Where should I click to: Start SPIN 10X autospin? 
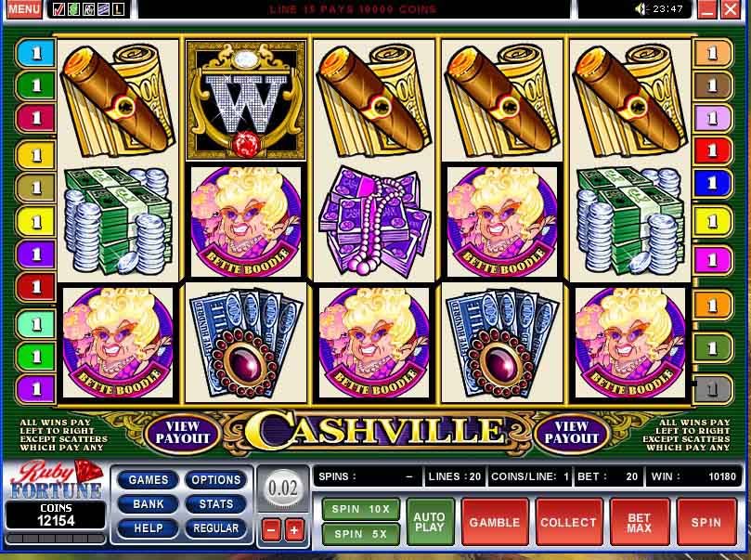click(362, 509)
